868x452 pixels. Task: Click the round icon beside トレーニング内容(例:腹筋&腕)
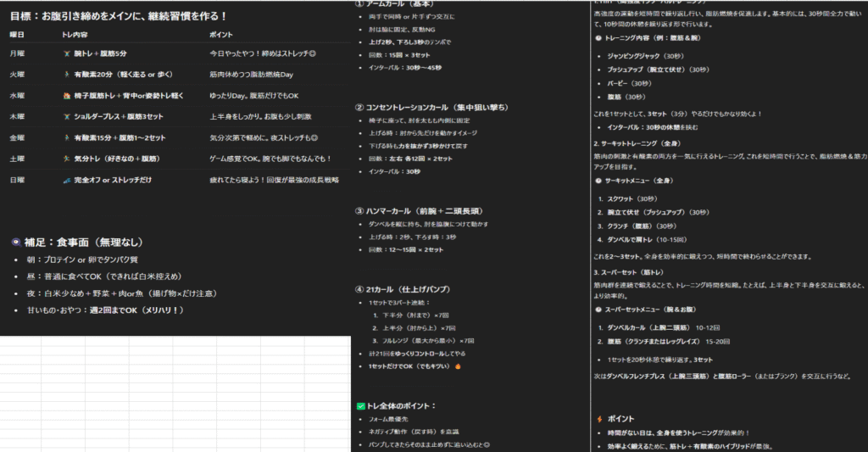(x=598, y=38)
